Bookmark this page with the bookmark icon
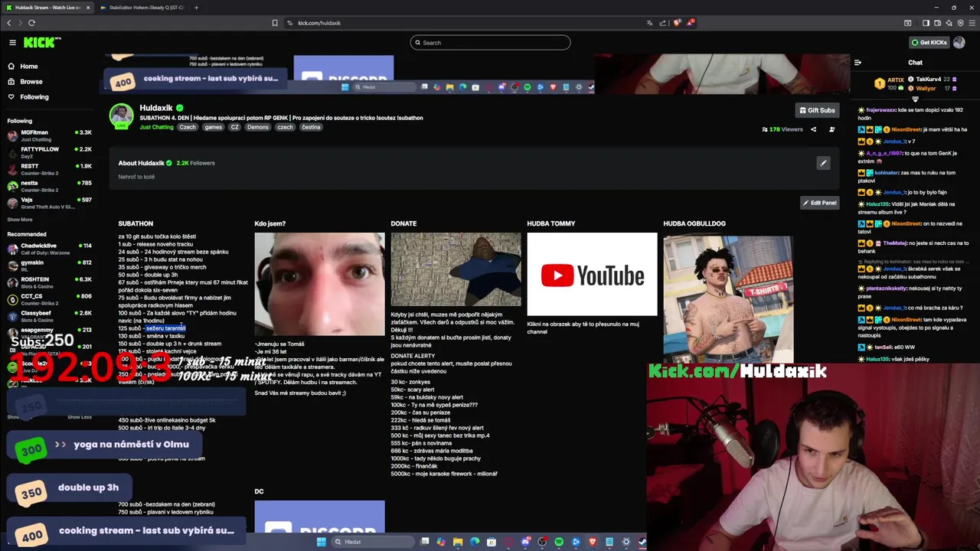Screen dimensions: 980x551 pyautogui.click(x=275, y=23)
